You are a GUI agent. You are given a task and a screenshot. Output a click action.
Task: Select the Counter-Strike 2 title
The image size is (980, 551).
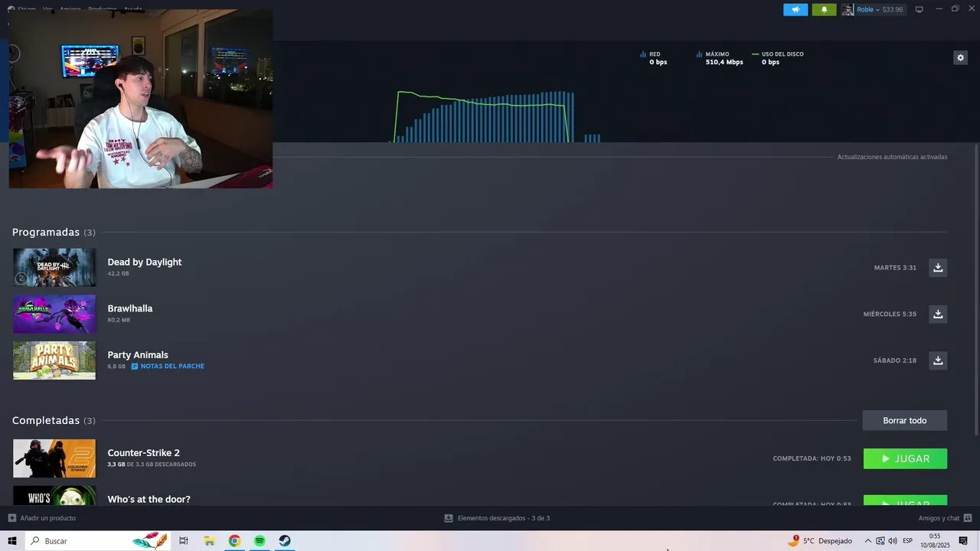pos(144,453)
